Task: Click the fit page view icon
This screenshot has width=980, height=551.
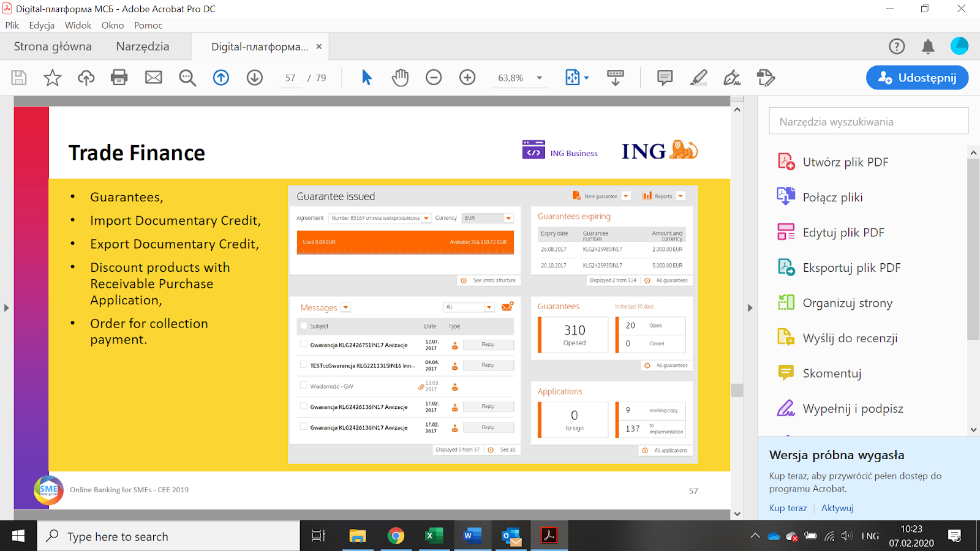Action: point(572,78)
